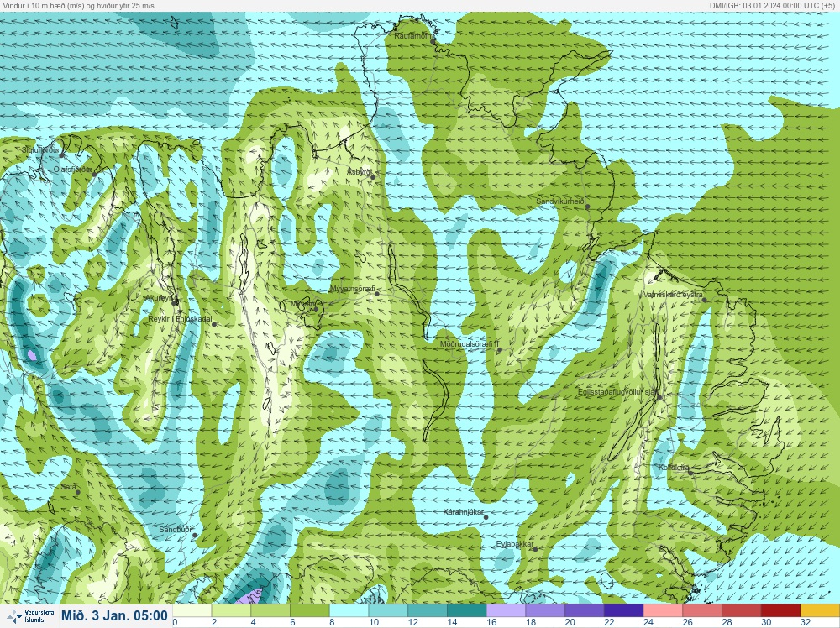This screenshot has height=628, width=840.
Task: Click the purple gust patch near map's left edge
Action: [32, 354]
